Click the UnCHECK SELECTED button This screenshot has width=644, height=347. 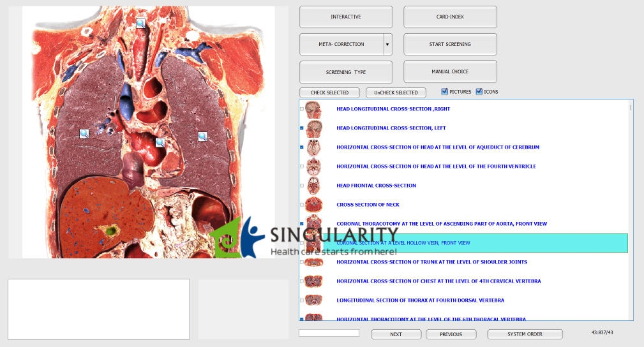tap(396, 93)
